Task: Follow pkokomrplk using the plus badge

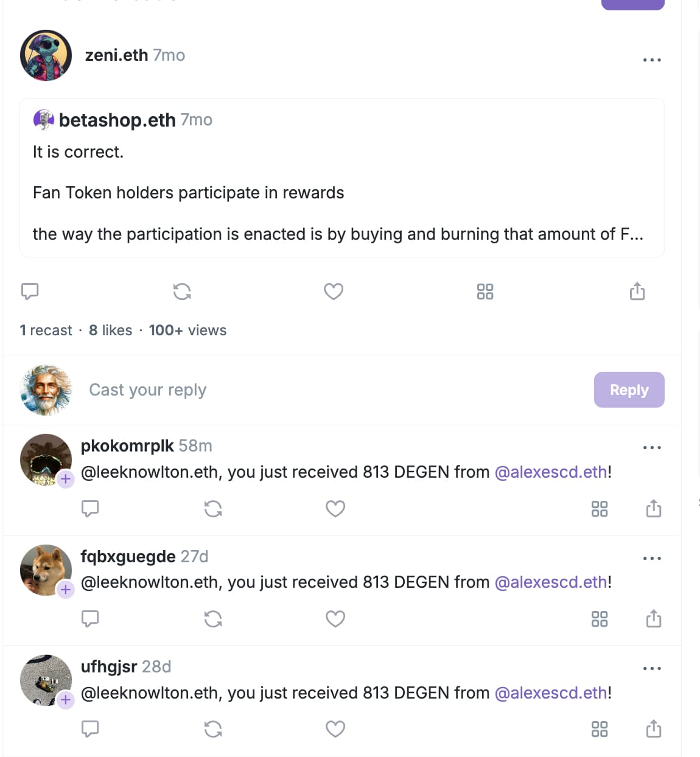Action: [x=66, y=480]
